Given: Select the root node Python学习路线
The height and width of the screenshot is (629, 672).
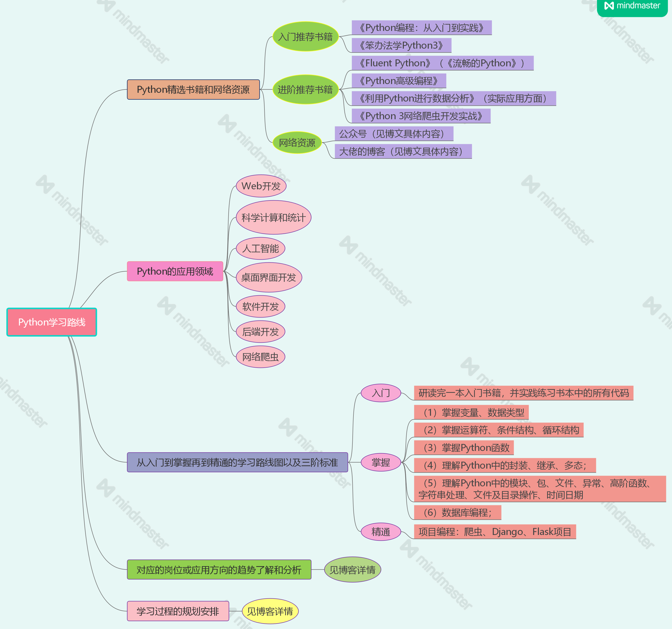Looking at the screenshot, I should point(52,322).
